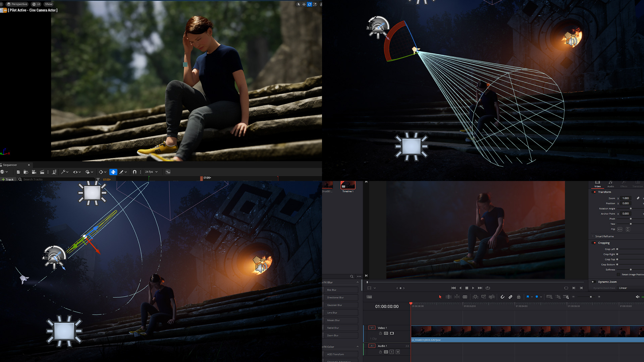
Task: Click the snapping magnet icon in Sequencer
Action: 135,172
